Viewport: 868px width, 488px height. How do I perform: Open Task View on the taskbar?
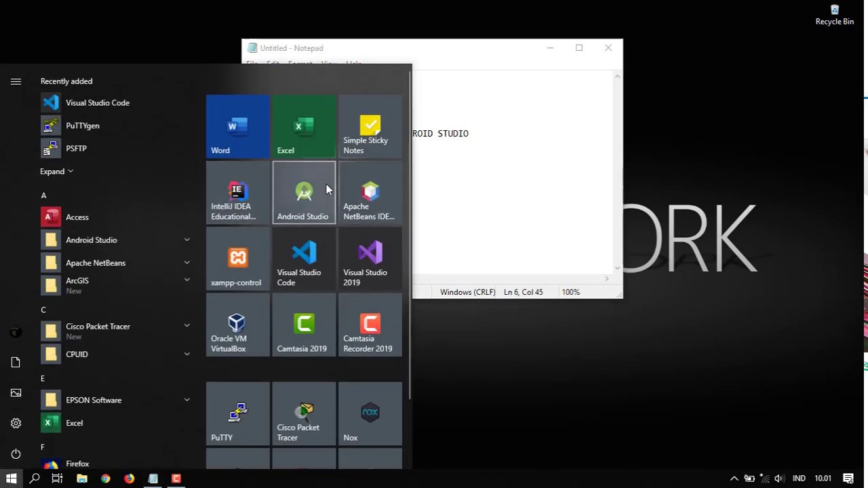tap(58, 479)
